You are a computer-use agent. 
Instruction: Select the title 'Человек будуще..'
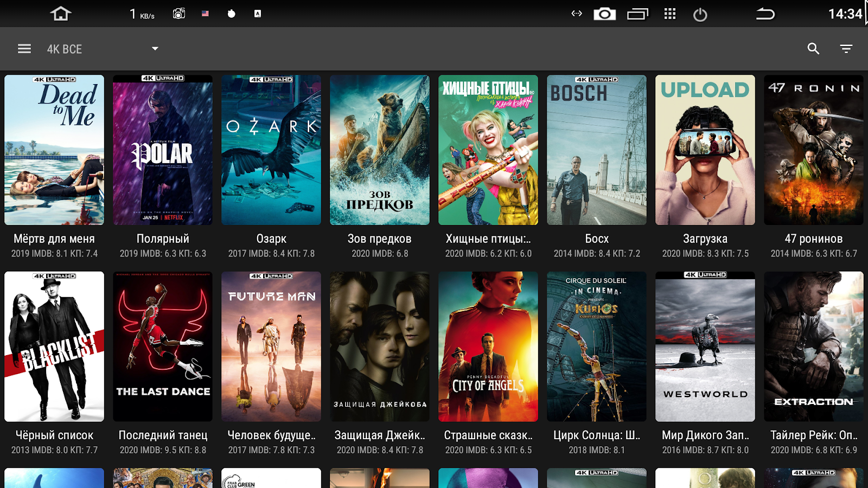point(271,435)
